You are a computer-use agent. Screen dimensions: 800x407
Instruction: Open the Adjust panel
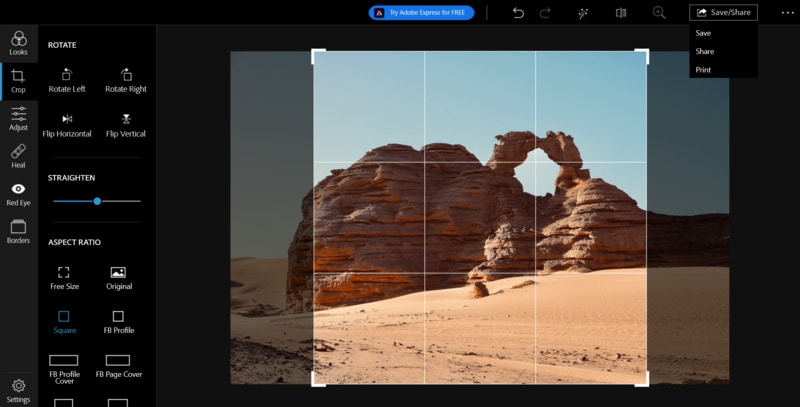18,119
